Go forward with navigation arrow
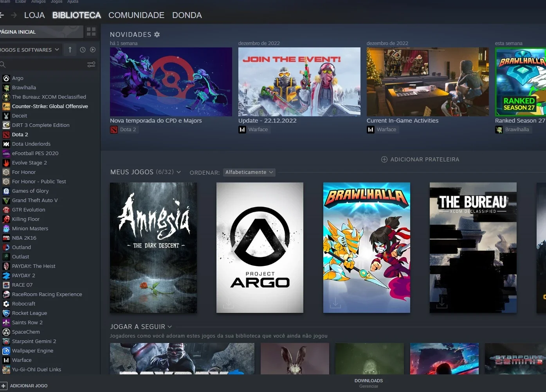This screenshot has height=392, width=546. [14, 15]
